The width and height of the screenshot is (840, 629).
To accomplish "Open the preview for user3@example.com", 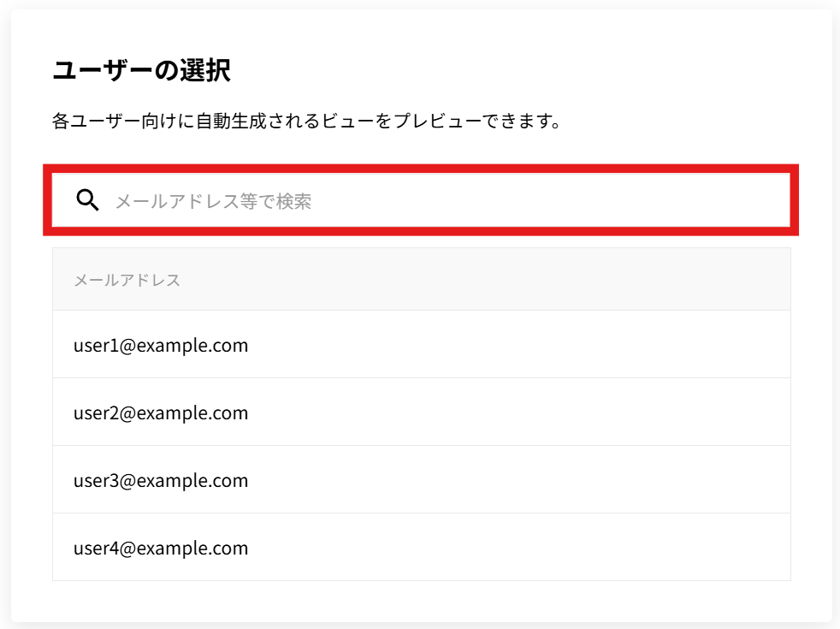I will point(161,481).
